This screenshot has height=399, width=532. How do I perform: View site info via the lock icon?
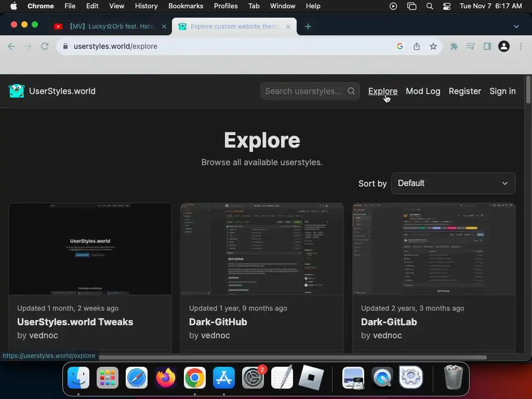(65, 46)
